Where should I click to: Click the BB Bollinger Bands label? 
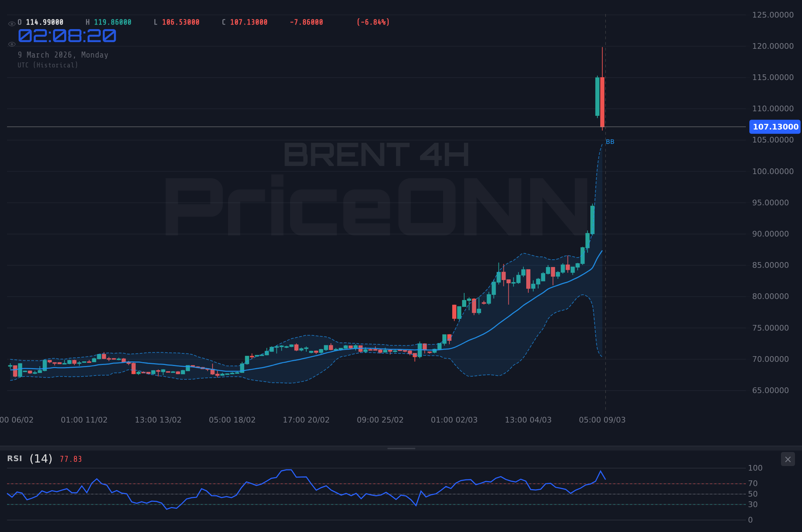point(610,142)
